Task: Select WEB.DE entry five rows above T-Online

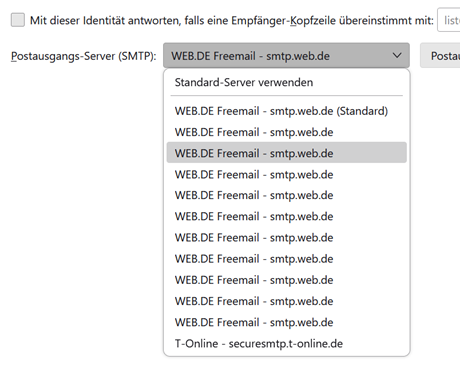Action: pos(287,238)
